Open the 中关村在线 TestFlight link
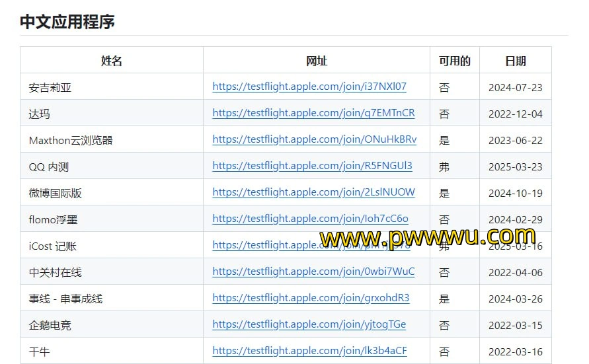The image size is (589, 364). [313, 272]
